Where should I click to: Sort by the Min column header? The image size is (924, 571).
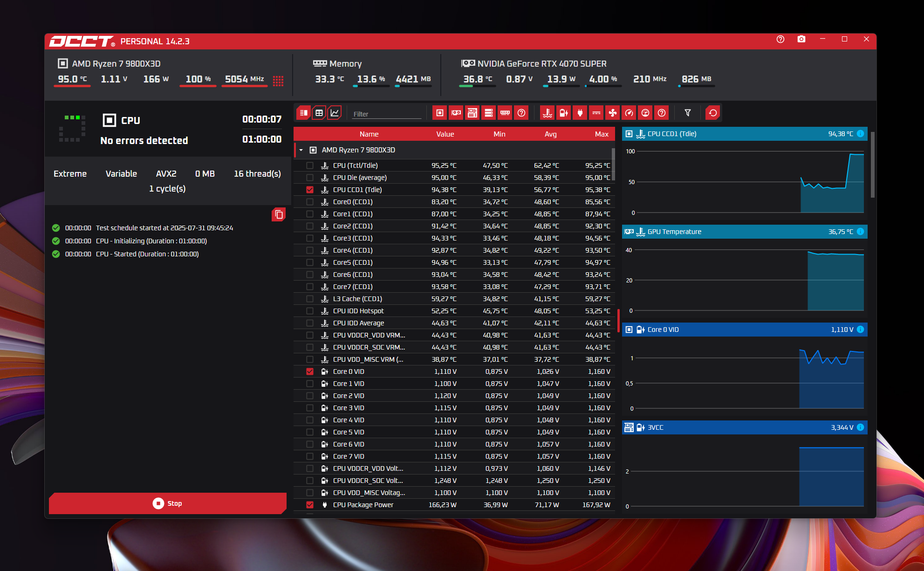click(x=500, y=134)
